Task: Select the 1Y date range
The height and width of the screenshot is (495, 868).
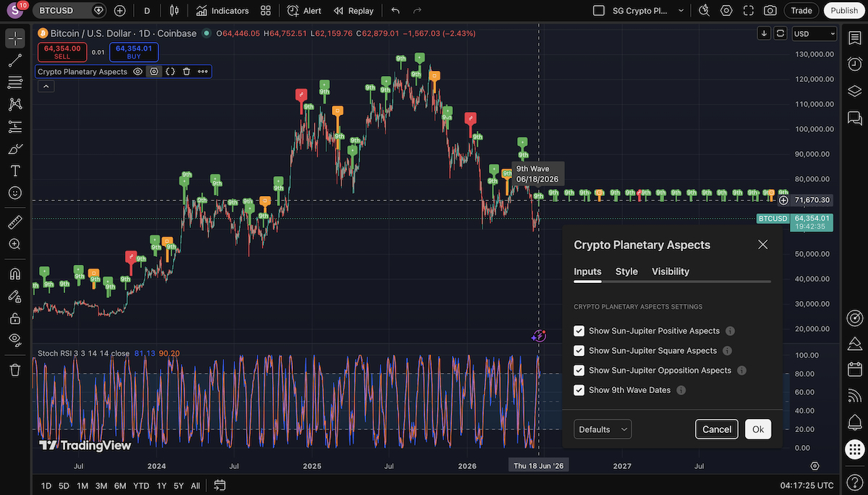Action: click(x=161, y=486)
